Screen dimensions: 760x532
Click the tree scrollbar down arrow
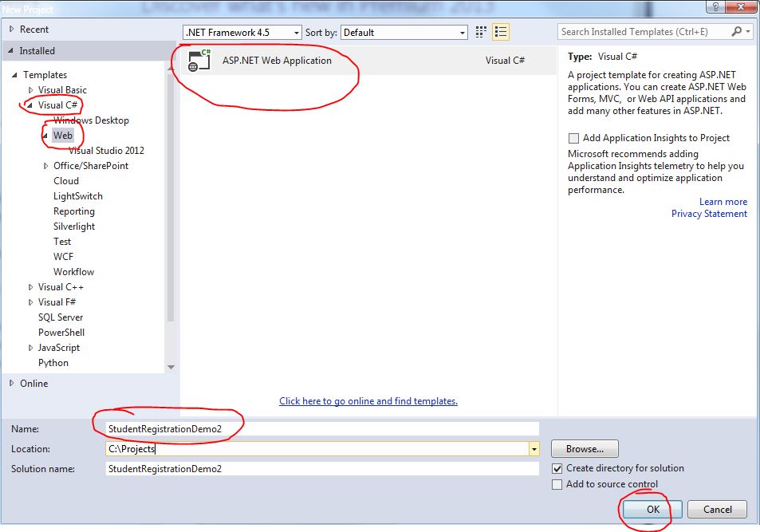[171, 367]
